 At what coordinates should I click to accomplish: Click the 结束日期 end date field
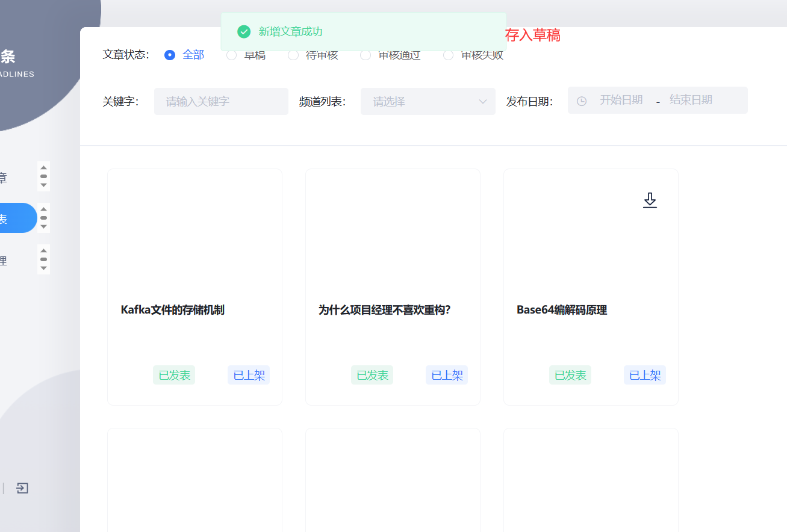click(691, 100)
